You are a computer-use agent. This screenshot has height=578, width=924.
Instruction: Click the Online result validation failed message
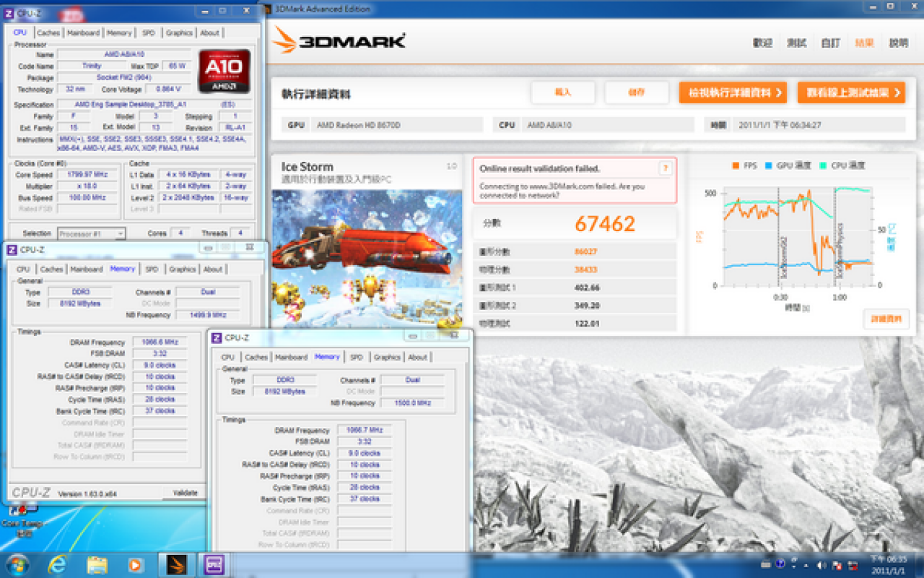click(x=539, y=168)
